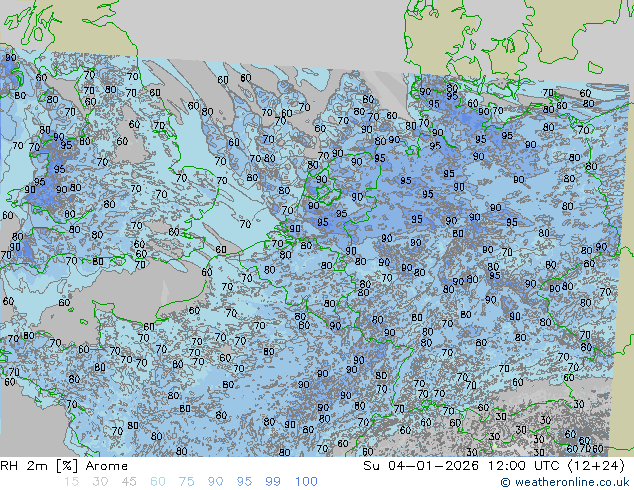This screenshot has height=490, width=634.
Task: Select legend value 90
Action: (215, 482)
